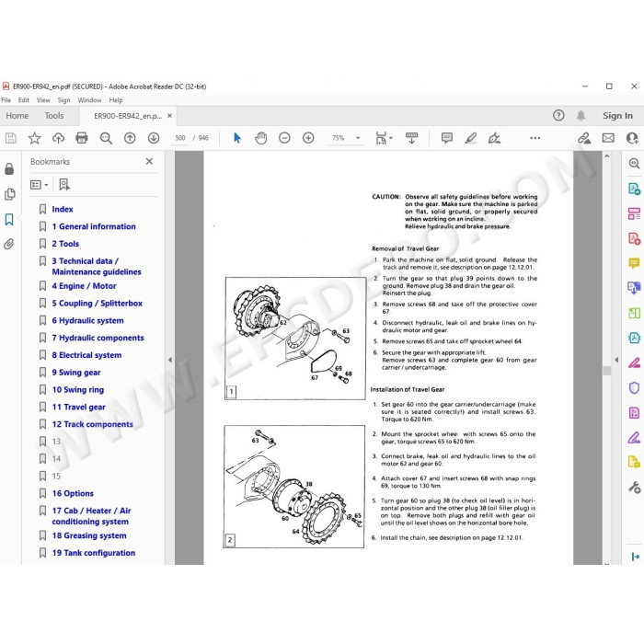Viewport: 644px width, 644px height.
Task: Add a comment sticky note
Action: (447, 138)
